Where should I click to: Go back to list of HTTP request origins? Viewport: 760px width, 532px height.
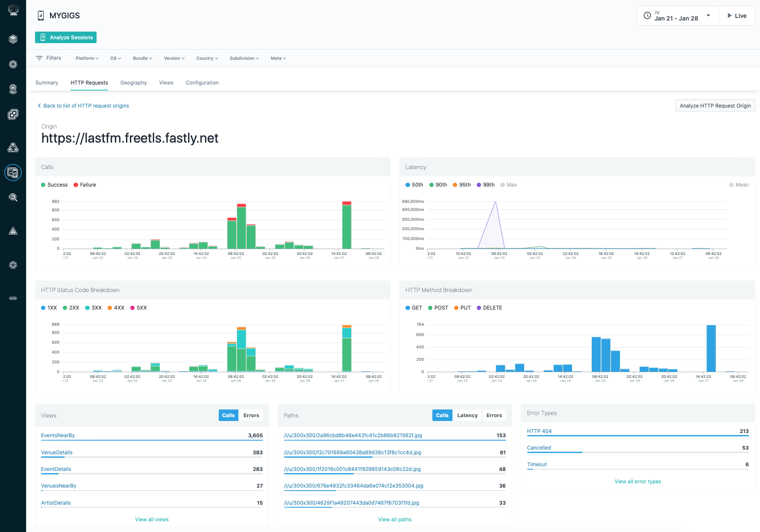pyautogui.click(x=83, y=106)
